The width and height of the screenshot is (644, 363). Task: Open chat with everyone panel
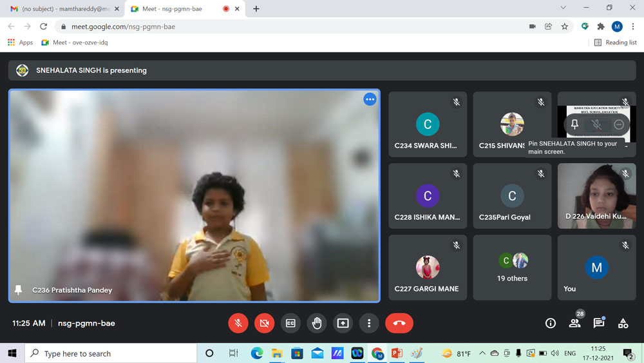598,323
